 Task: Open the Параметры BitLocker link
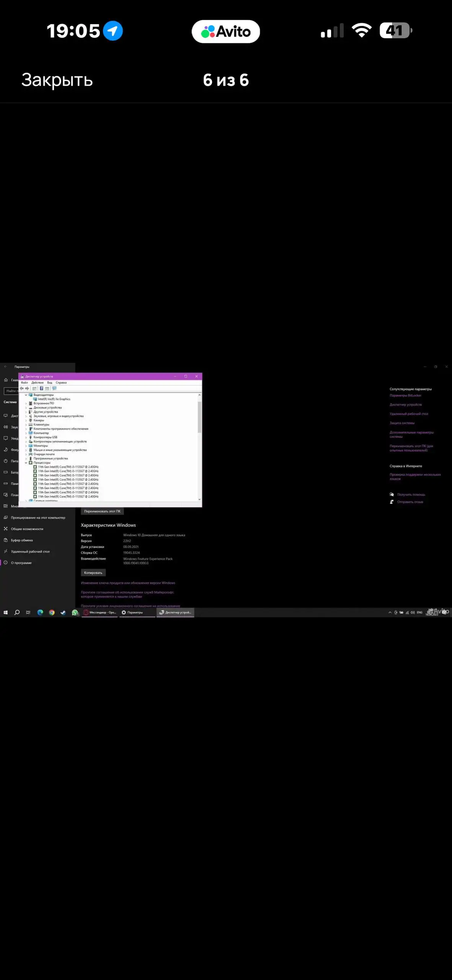pos(405,395)
